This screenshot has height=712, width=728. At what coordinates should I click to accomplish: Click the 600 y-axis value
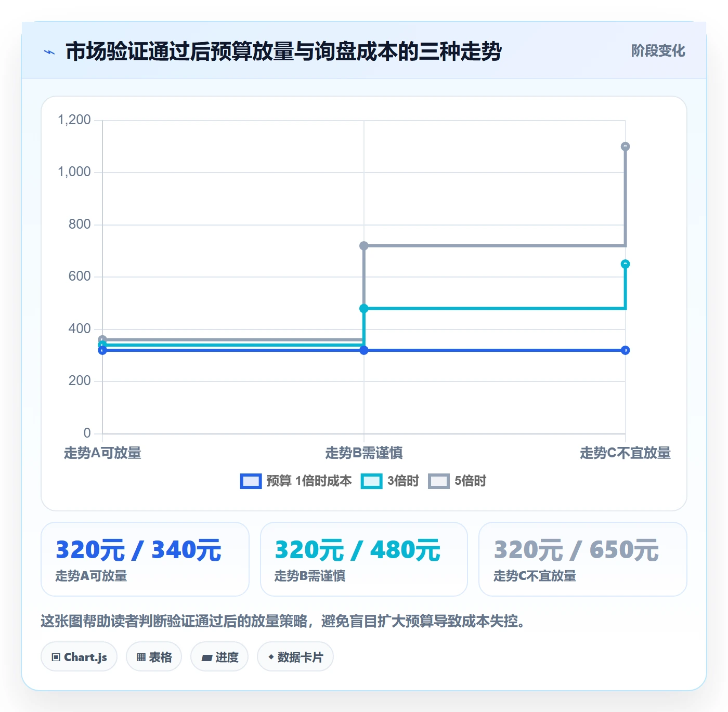(x=80, y=276)
